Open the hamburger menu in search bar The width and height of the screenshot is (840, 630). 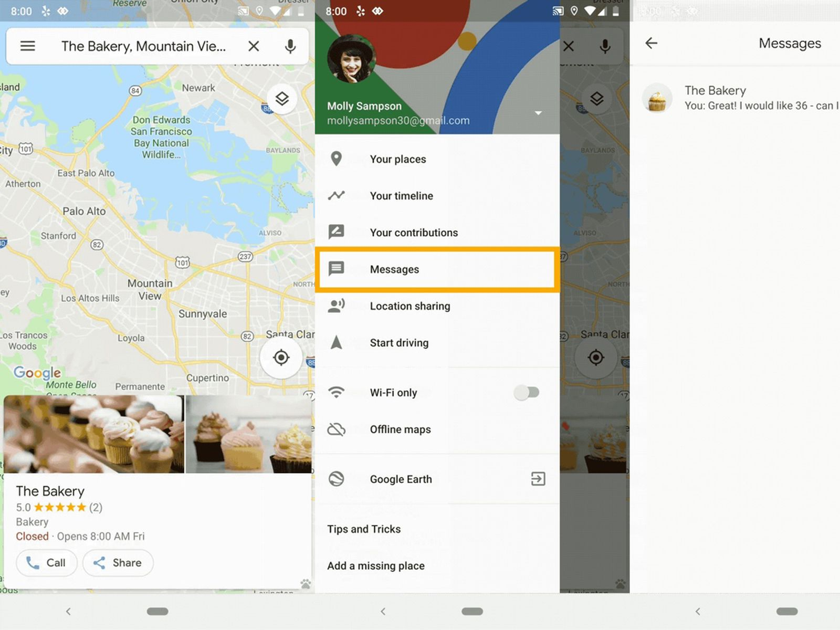pos(27,46)
